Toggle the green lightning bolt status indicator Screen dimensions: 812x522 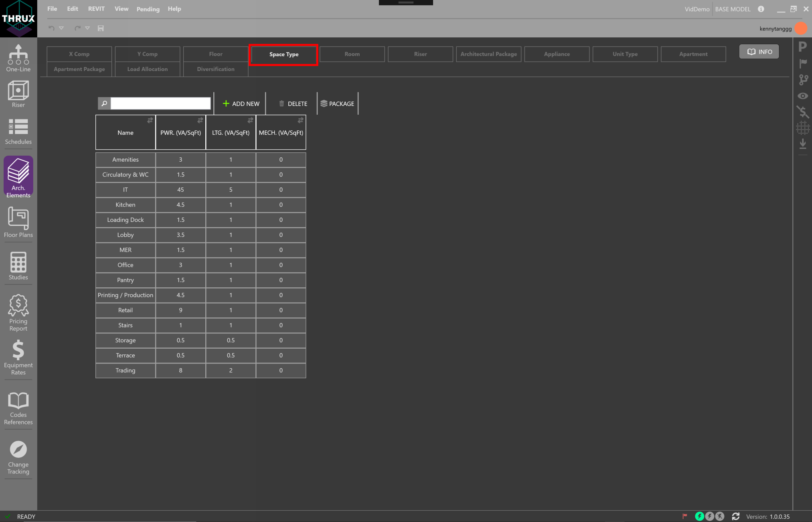click(x=699, y=516)
